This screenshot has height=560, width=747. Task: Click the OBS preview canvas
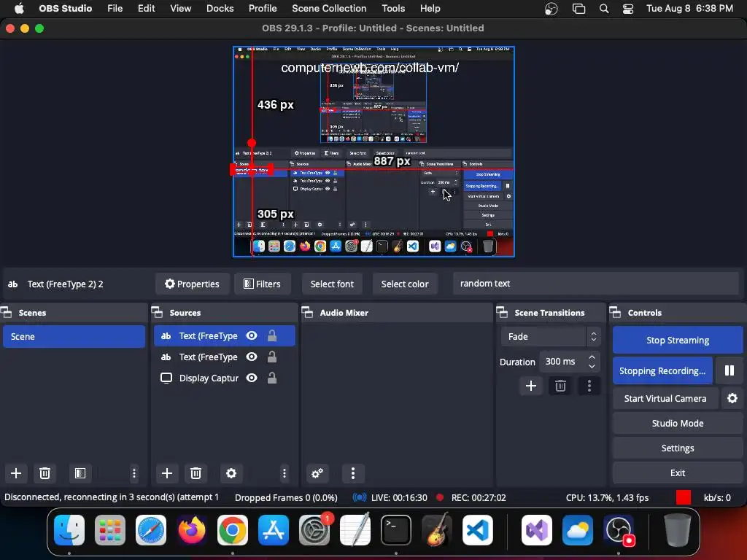(373, 152)
